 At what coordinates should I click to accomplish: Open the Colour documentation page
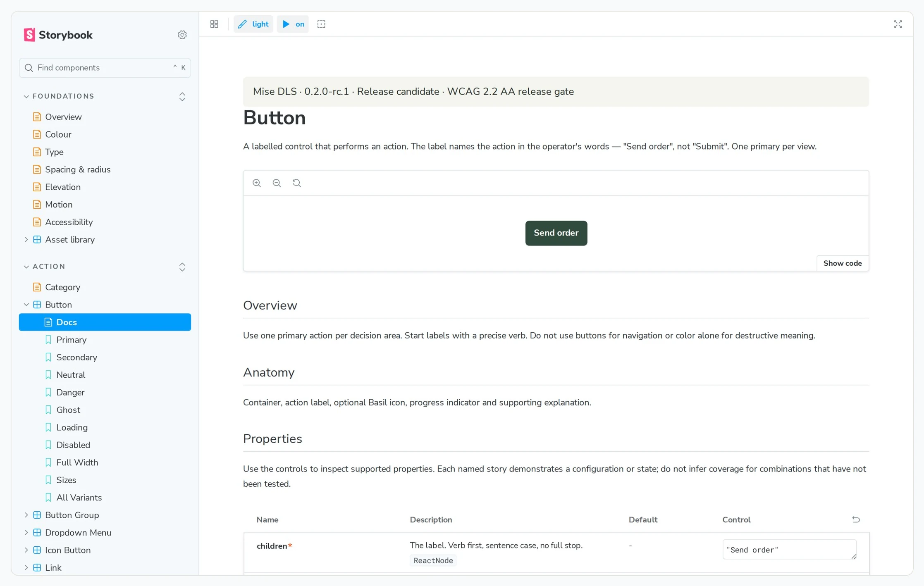click(105, 134)
